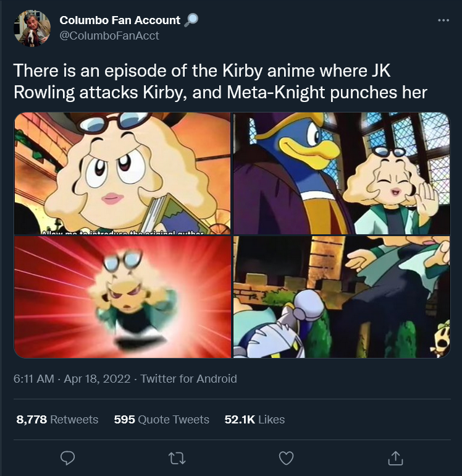Screen dimensions: 462x476
Task: Retweet using the arrows icon
Action: pyautogui.click(x=177, y=459)
